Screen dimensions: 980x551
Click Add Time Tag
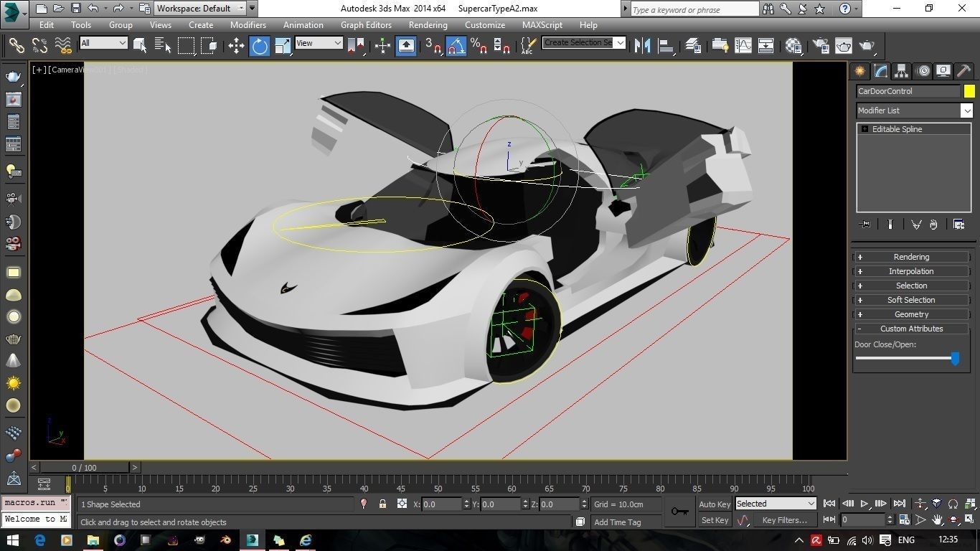pos(617,522)
